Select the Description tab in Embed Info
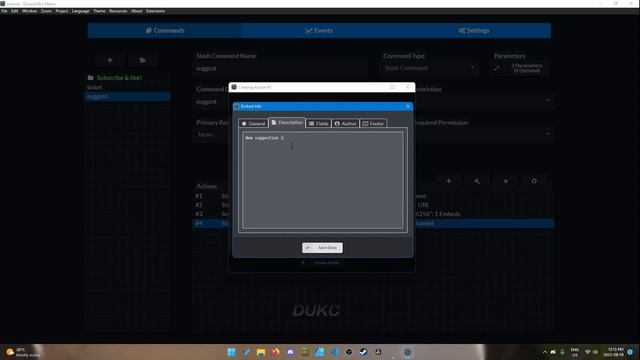The height and width of the screenshot is (360, 640). [x=287, y=122]
